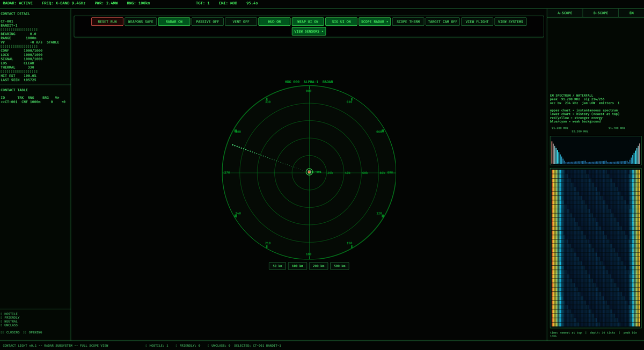This screenshot has width=644, height=350.
Task: Click the EMI: MOD status
Action: click(228, 3)
